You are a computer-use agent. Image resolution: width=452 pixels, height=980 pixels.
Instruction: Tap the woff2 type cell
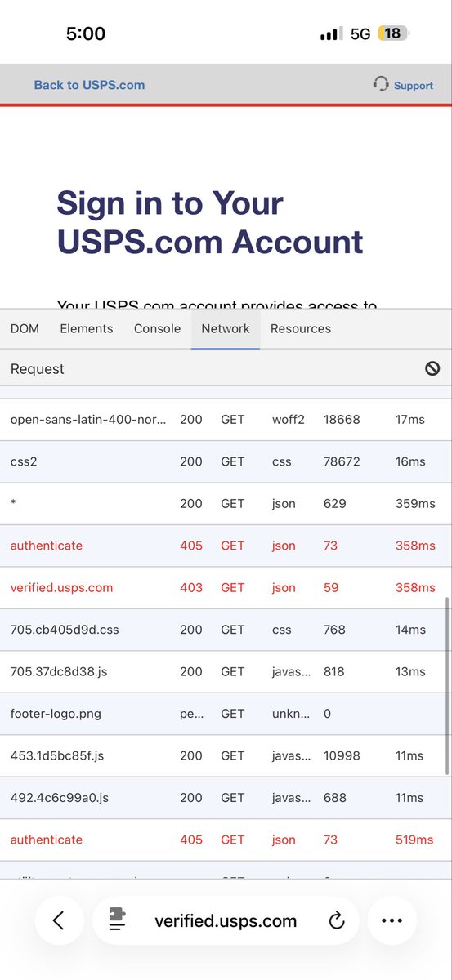coord(288,419)
